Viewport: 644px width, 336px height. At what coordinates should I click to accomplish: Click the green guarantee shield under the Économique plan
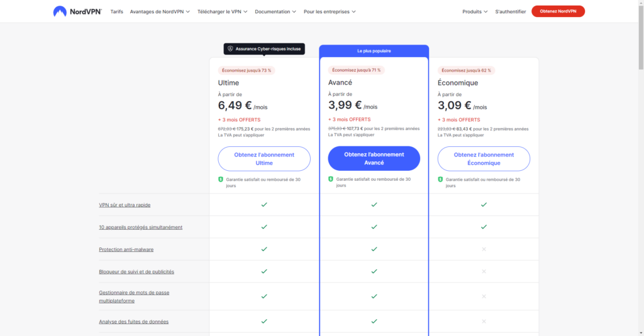440,180
